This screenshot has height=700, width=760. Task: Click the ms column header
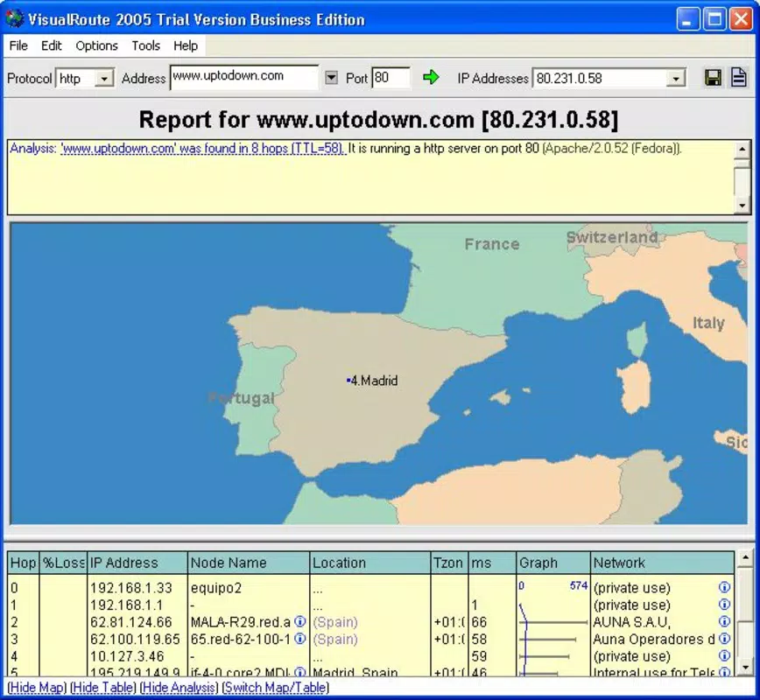tap(492, 563)
